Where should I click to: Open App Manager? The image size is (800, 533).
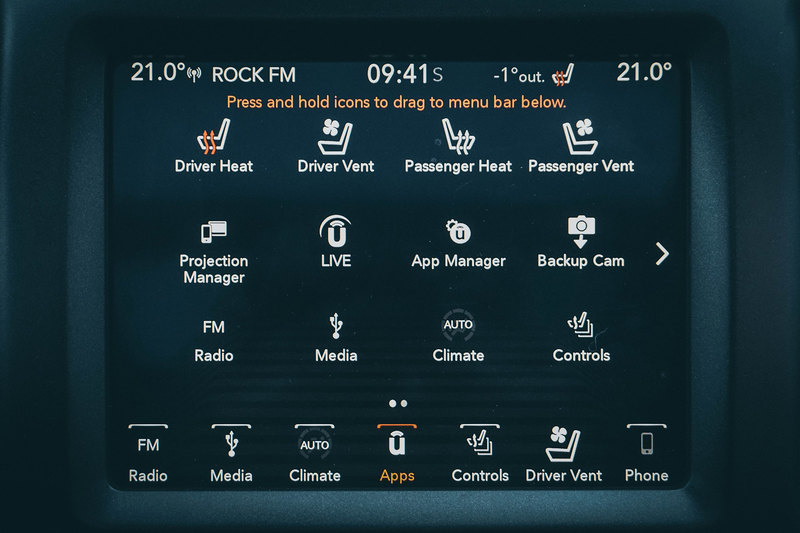(458, 244)
